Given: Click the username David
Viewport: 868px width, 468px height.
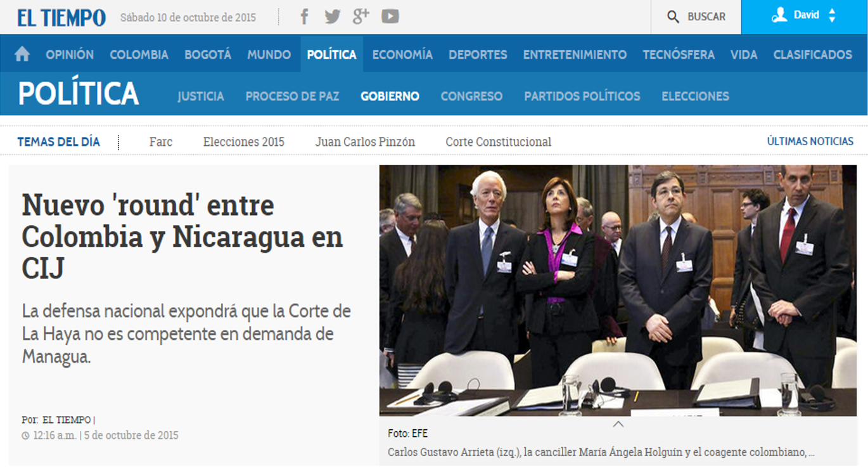Looking at the screenshot, I should pos(807,15).
